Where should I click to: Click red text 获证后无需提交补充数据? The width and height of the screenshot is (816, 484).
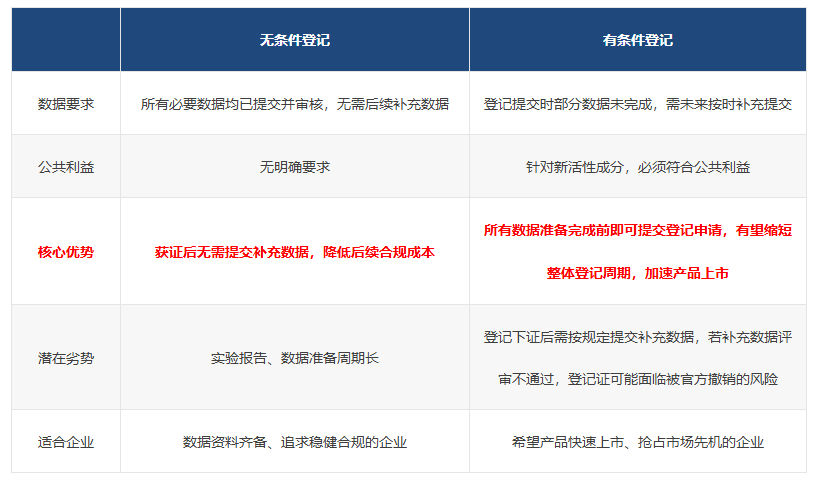pos(234,252)
